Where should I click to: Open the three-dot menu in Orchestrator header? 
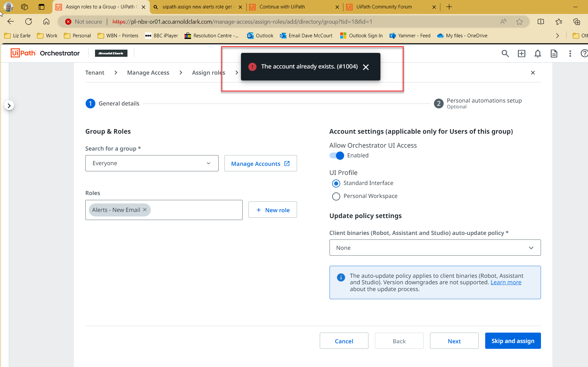click(x=570, y=53)
